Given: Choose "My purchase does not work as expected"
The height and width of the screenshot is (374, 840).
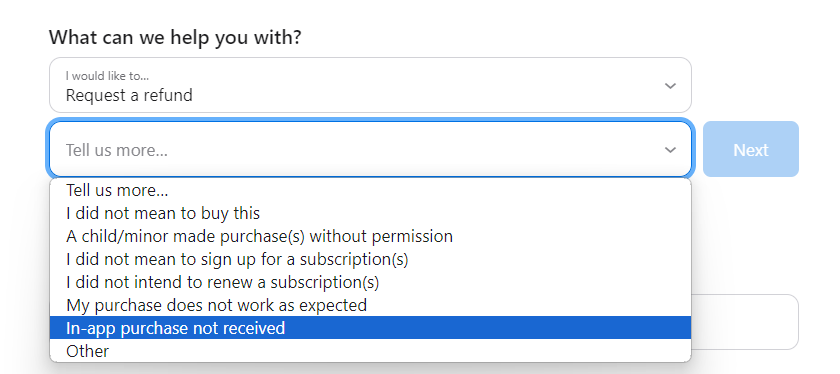Looking at the screenshot, I should 370,305.
